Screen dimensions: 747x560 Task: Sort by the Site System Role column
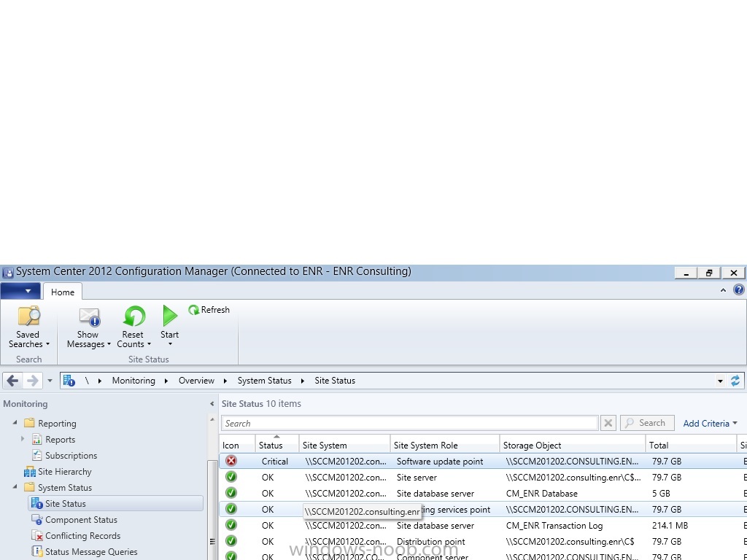point(444,446)
